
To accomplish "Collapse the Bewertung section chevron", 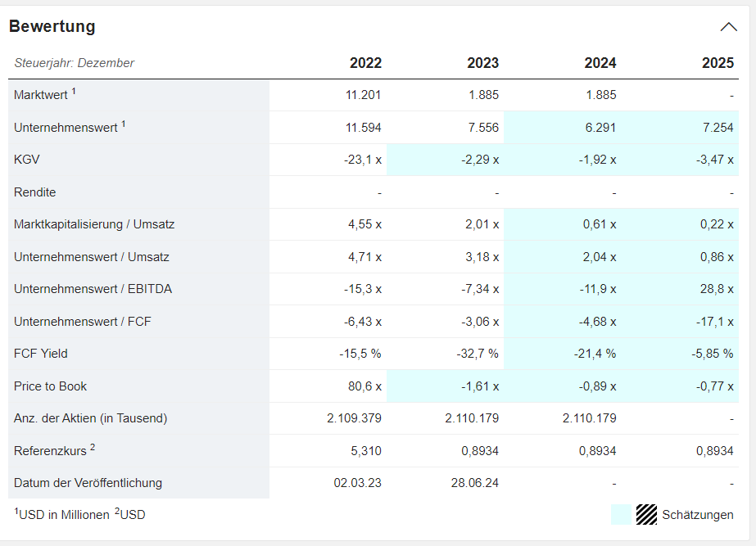I will [x=728, y=27].
